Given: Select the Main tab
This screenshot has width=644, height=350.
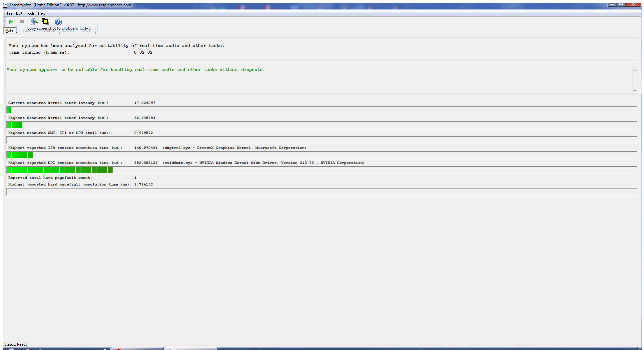Looking at the screenshot, I should [x=9, y=31].
